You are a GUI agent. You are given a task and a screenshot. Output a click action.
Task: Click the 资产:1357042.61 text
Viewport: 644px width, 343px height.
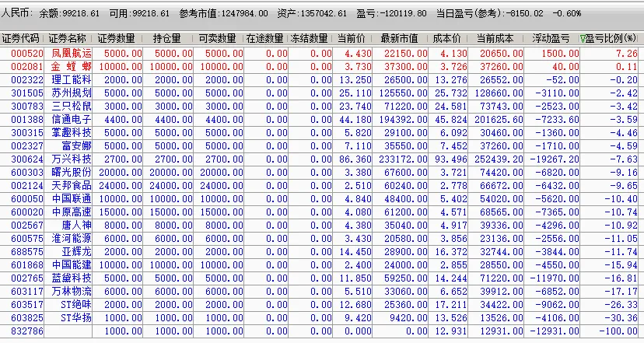[x=312, y=13]
